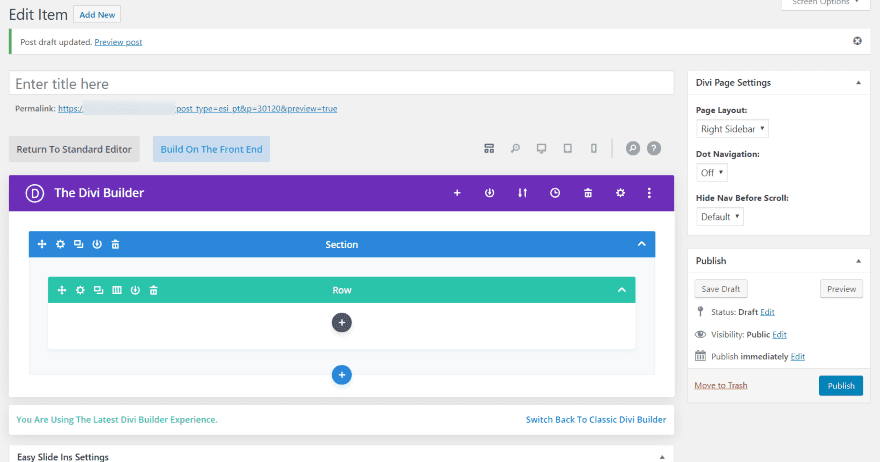Open the permalink URL
This screenshot has width=880, height=462.
198,109
